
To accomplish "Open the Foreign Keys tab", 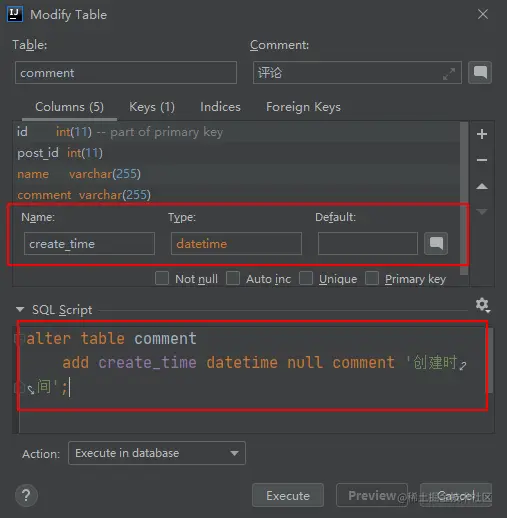I will click(303, 107).
